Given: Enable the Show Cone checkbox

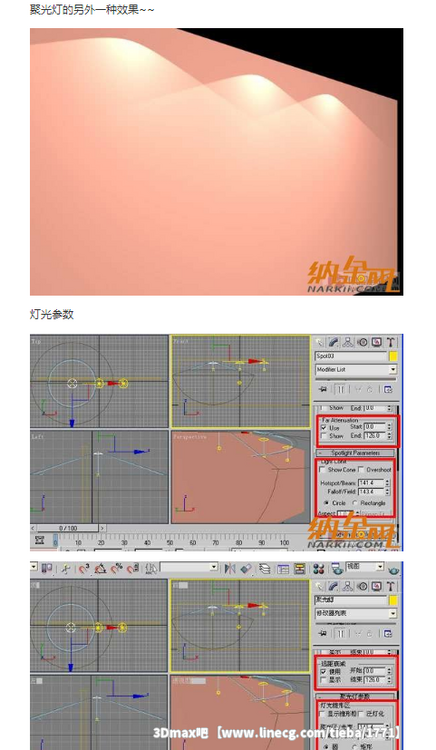Looking at the screenshot, I should pyautogui.click(x=322, y=470).
